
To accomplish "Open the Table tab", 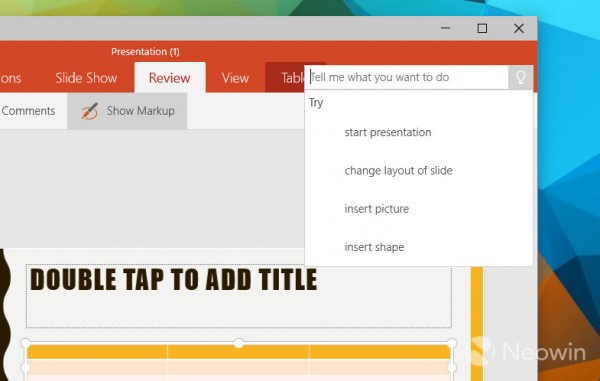I will 285,78.
